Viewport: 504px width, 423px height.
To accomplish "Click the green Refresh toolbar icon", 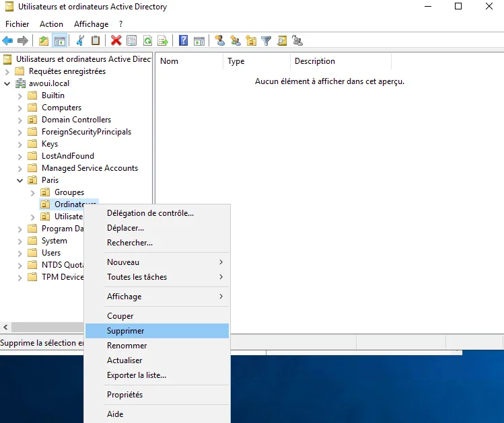I will 147,41.
